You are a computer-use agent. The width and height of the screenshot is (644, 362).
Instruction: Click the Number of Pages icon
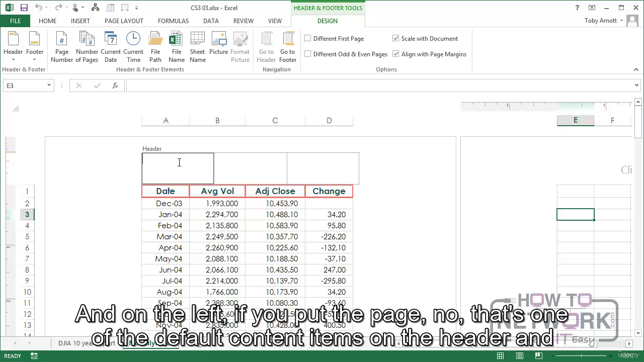tap(87, 47)
